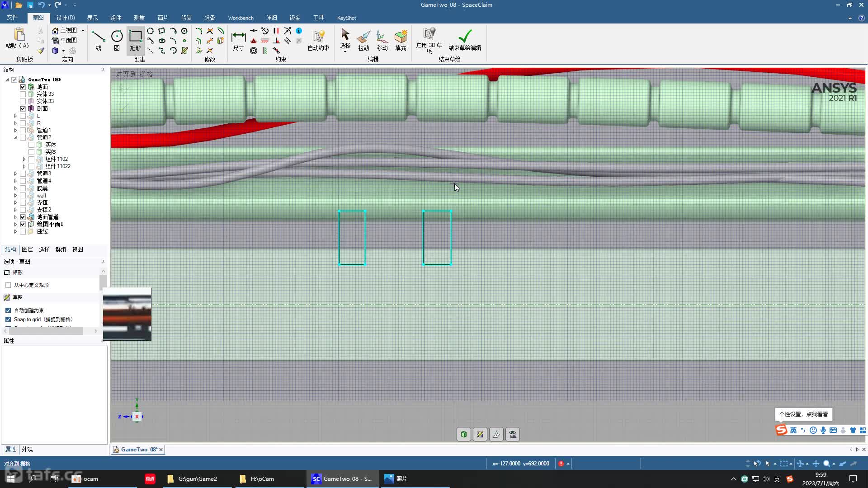Select the ellipse sketch tool icon
The height and width of the screenshot is (488, 868).
click(x=162, y=41)
